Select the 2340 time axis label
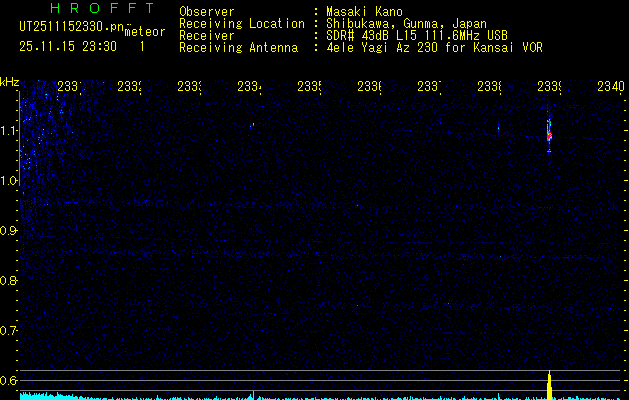Image resolution: width=629 pixels, height=400 pixels. click(x=611, y=87)
